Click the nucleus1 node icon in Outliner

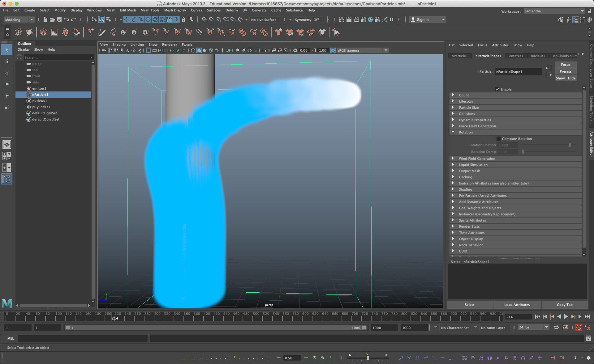tap(29, 101)
